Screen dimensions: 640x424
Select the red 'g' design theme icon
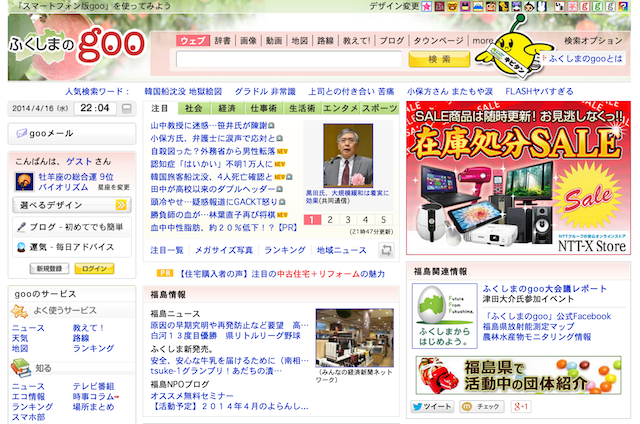[x=585, y=6]
